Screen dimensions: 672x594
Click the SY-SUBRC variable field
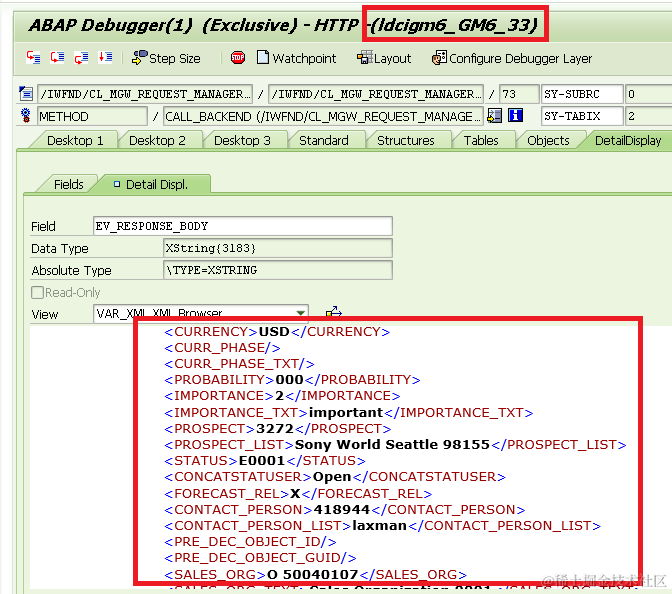pyautogui.click(x=582, y=94)
